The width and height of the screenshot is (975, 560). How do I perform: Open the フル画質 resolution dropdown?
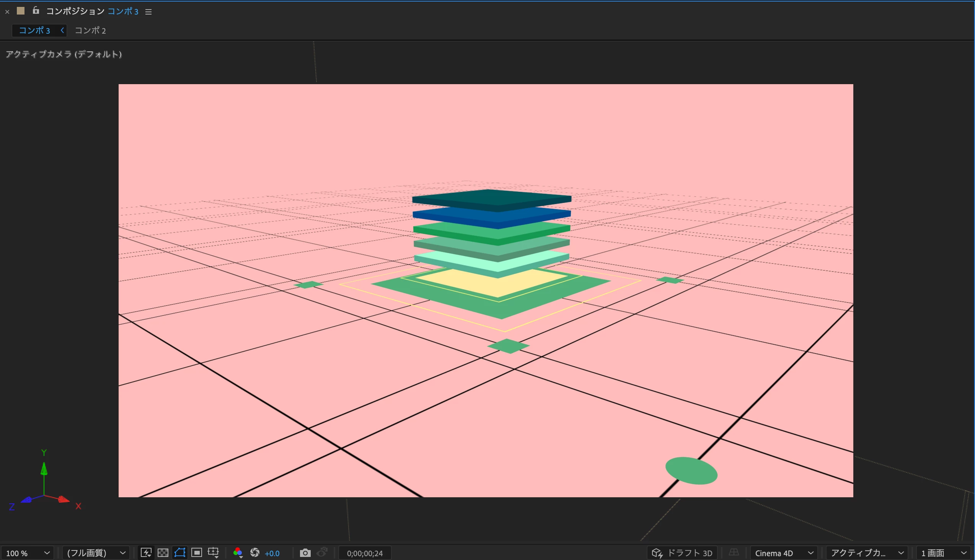(96, 553)
